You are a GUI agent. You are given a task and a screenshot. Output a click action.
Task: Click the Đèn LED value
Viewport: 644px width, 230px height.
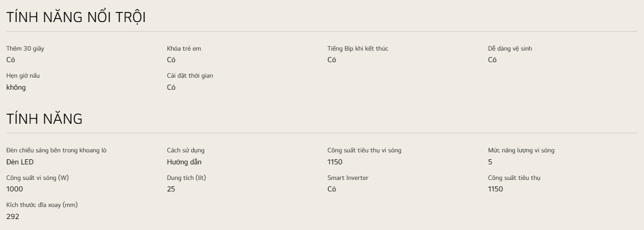click(20, 162)
